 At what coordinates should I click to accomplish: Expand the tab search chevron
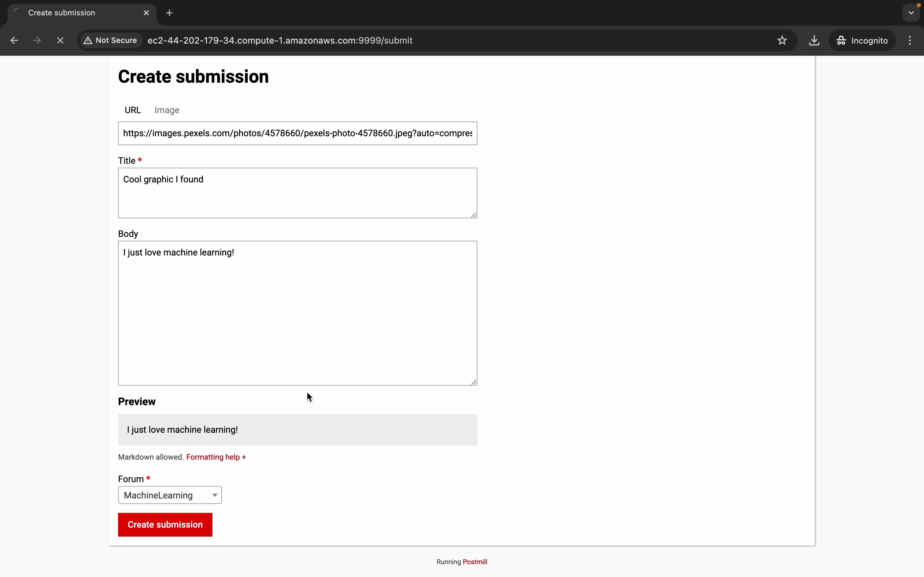click(x=911, y=13)
